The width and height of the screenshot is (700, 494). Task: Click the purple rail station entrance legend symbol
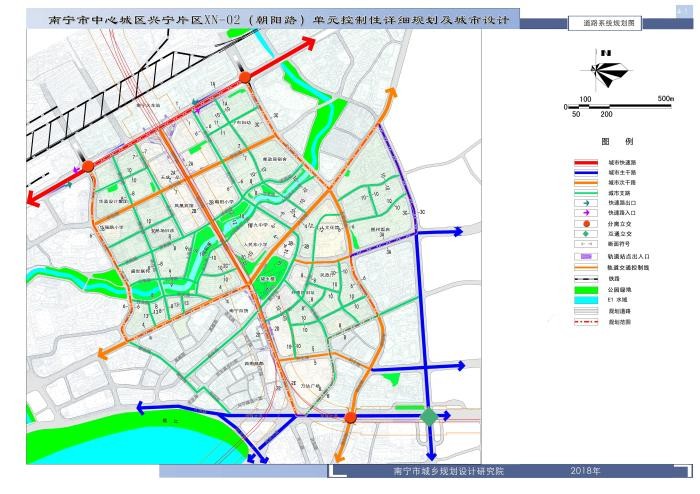pos(586,257)
